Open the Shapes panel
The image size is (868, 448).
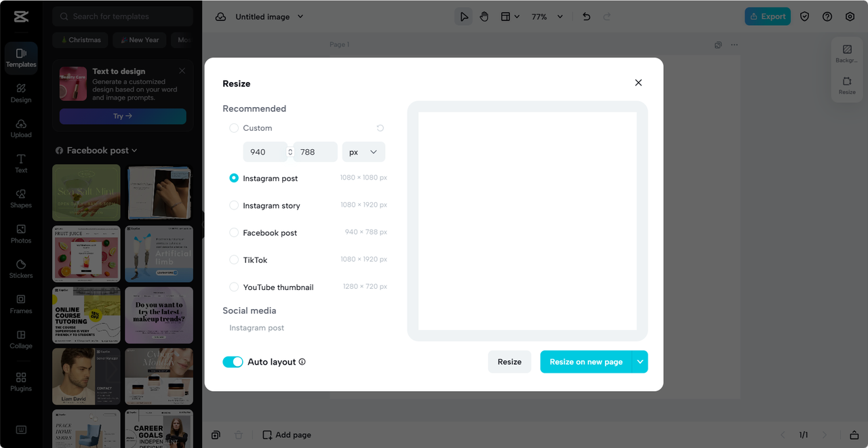coord(21,199)
